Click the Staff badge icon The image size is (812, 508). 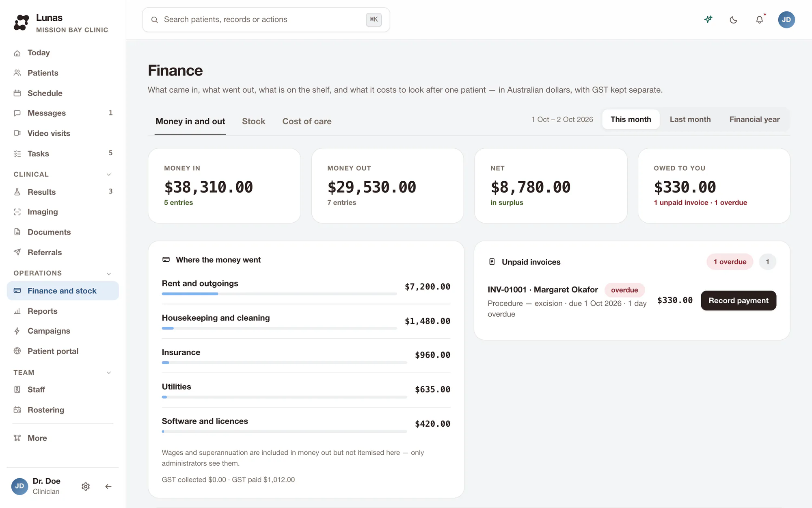pyautogui.click(x=17, y=389)
